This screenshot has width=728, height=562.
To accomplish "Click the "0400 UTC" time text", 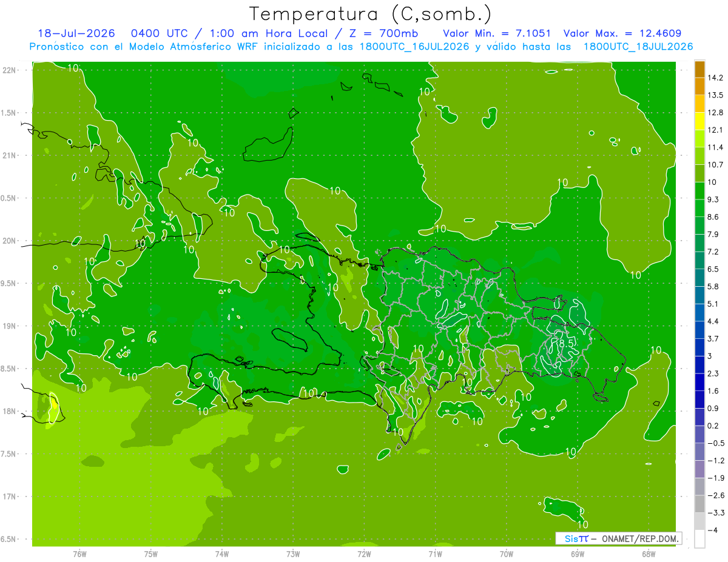I will (159, 33).
